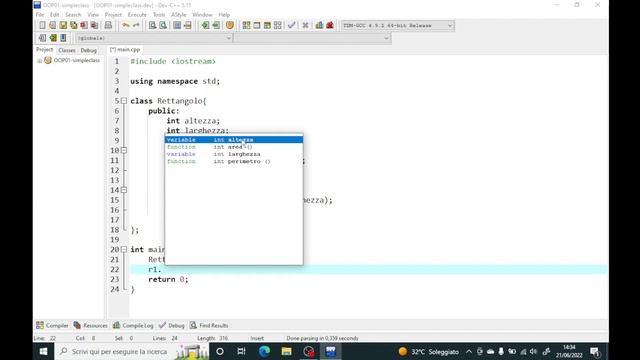
Task: Open the Compile Log bottom tab
Action: pyautogui.click(x=133, y=325)
